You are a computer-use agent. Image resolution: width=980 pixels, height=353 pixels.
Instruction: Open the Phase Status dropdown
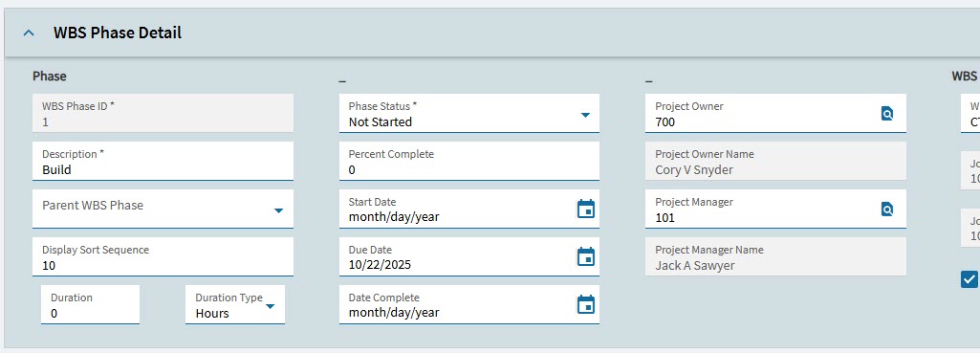(x=586, y=115)
